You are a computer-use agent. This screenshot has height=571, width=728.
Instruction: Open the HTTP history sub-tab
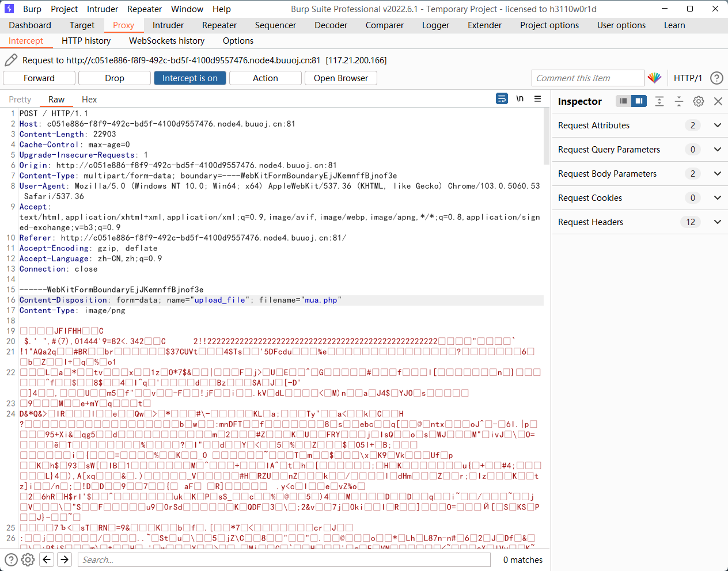coord(86,40)
